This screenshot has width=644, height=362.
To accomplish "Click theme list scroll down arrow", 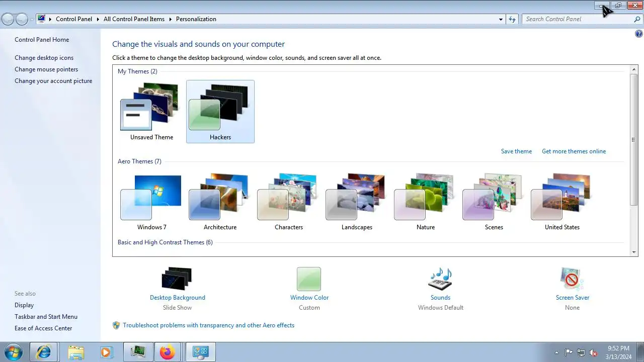I will (x=634, y=252).
